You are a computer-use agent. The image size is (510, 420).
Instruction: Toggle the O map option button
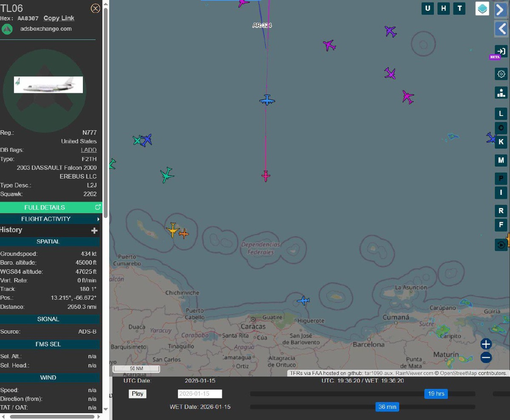tap(501, 128)
